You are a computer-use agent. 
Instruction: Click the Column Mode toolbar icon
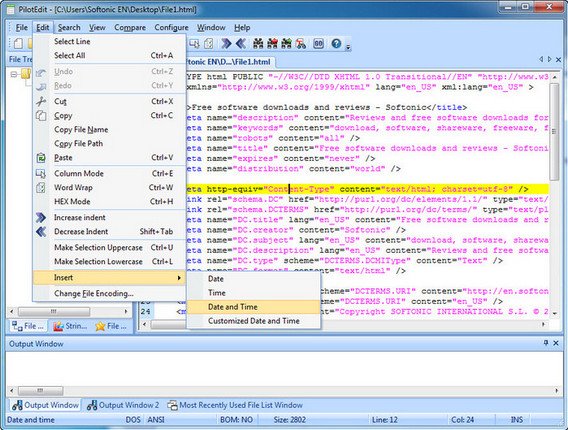pos(194,44)
